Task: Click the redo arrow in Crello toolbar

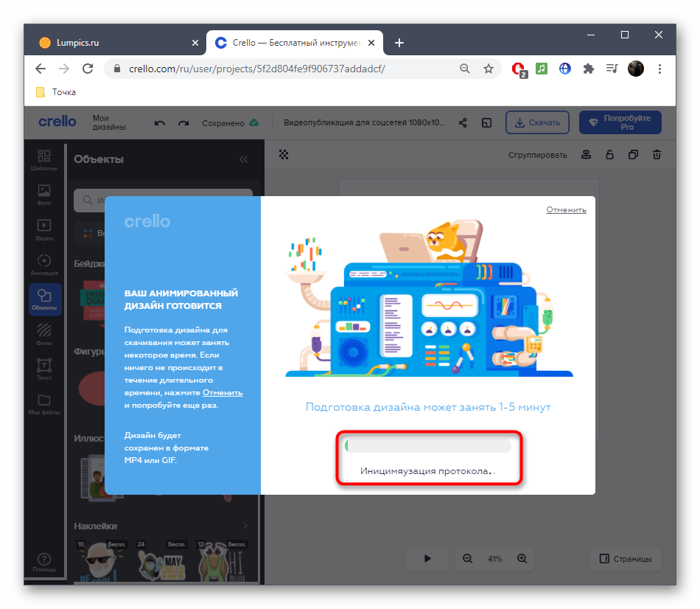Action: click(183, 123)
